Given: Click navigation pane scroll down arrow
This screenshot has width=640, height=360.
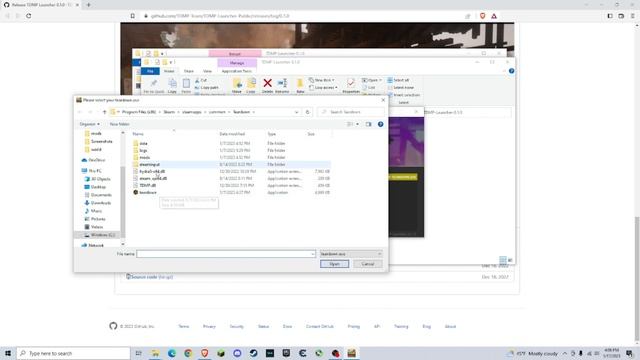Looking at the screenshot, I should coord(123,244).
